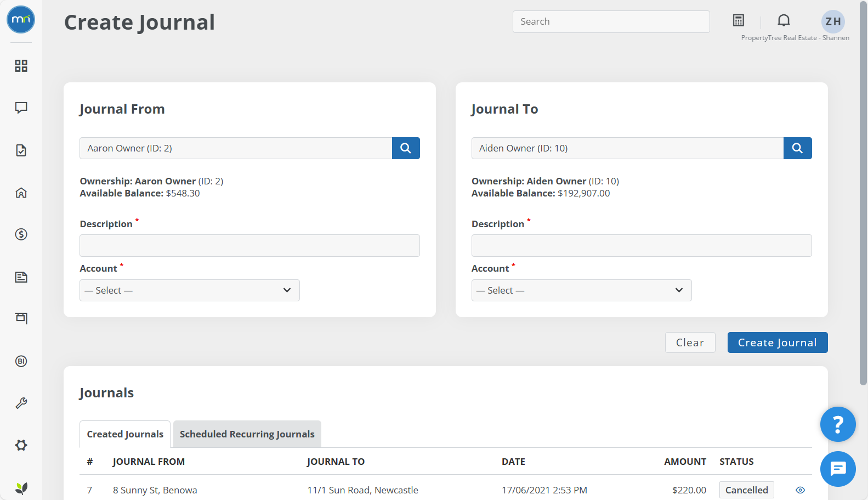The height and width of the screenshot is (500, 868).
Task: Open the blue question mark help button
Action: (838, 424)
